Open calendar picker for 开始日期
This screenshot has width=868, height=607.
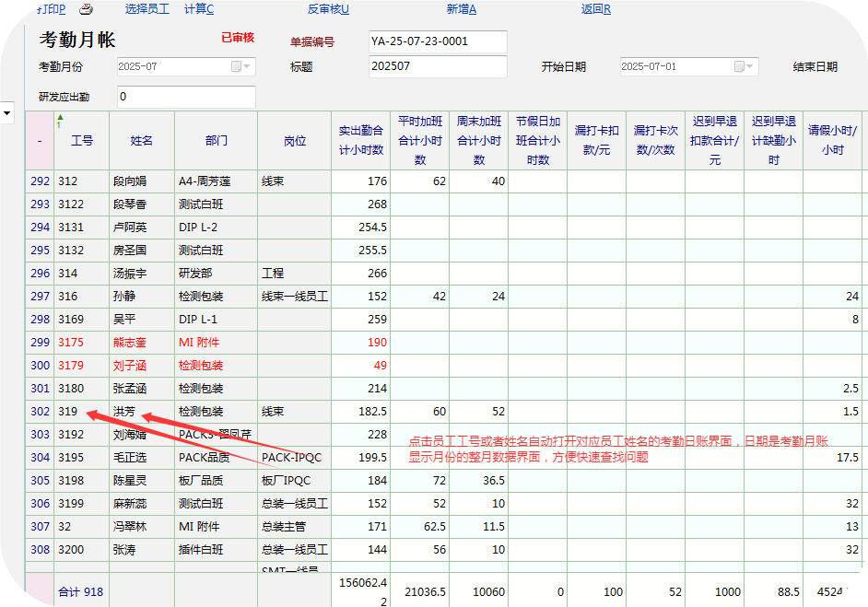click(x=739, y=67)
